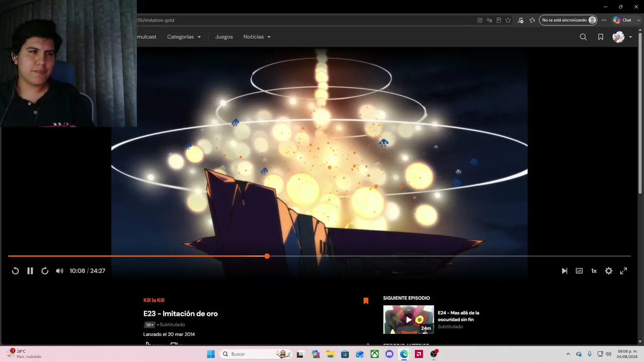Open the browser three-dot settings menu
The image size is (644, 362).
(x=604, y=20)
